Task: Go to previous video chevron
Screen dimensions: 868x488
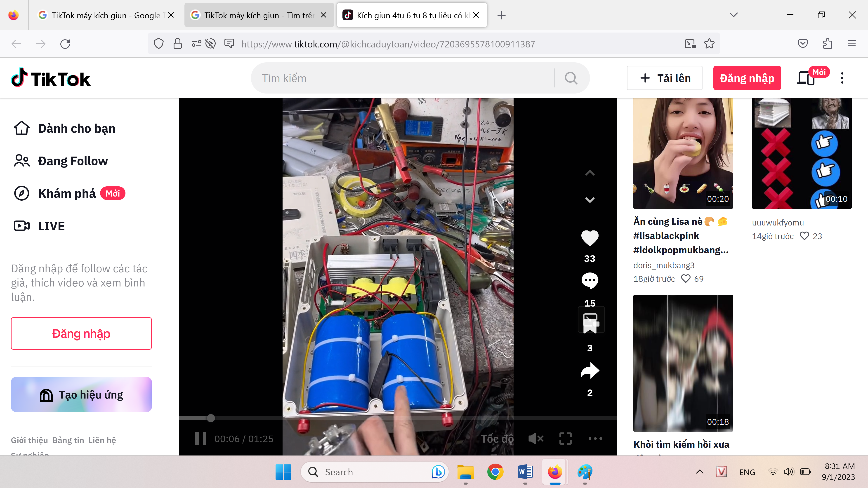Action: pos(590,173)
